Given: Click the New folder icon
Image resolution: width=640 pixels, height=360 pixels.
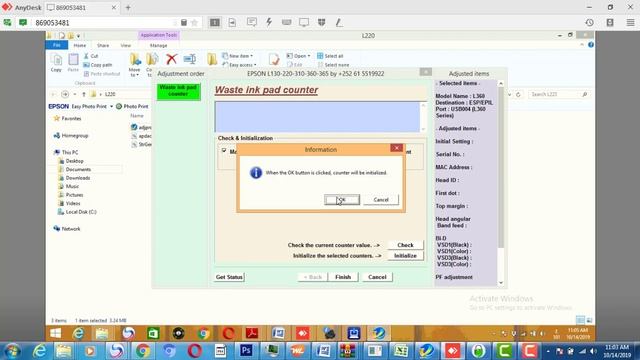Looking at the screenshot, I should click(212, 59).
